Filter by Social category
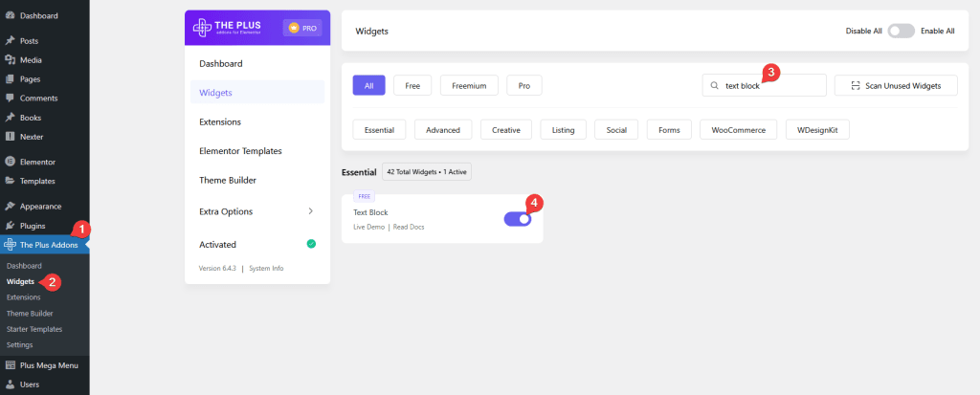 [616, 130]
